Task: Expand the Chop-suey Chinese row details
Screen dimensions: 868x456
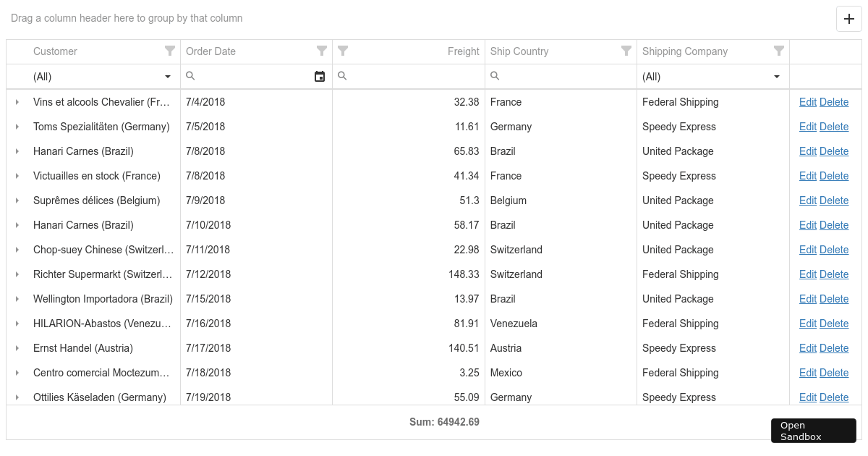Action: [17, 250]
